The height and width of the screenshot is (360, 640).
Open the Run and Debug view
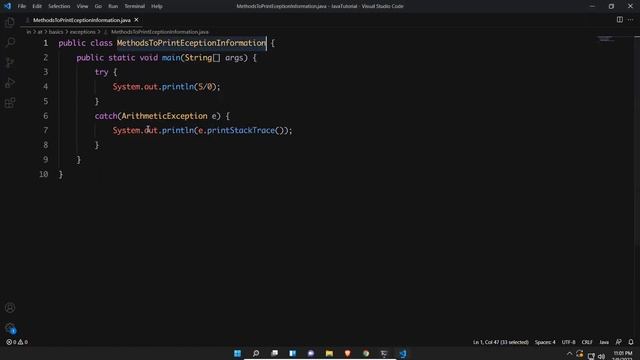(10, 82)
